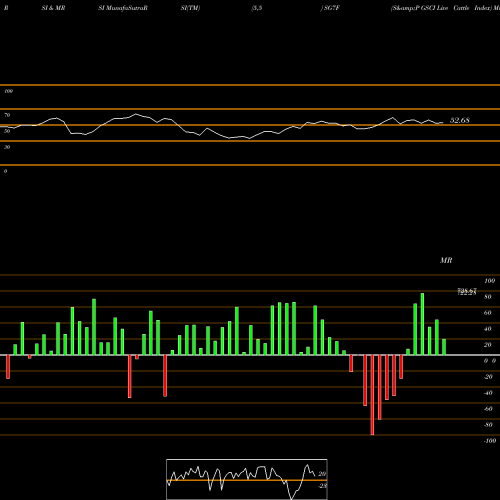Click the MR axis label -40
Image resolution: width=500 pixels, height=500 pixels.
488,393
